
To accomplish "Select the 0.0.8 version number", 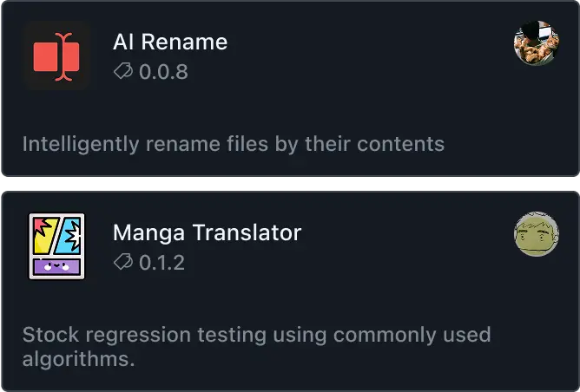I will tap(163, 72).
